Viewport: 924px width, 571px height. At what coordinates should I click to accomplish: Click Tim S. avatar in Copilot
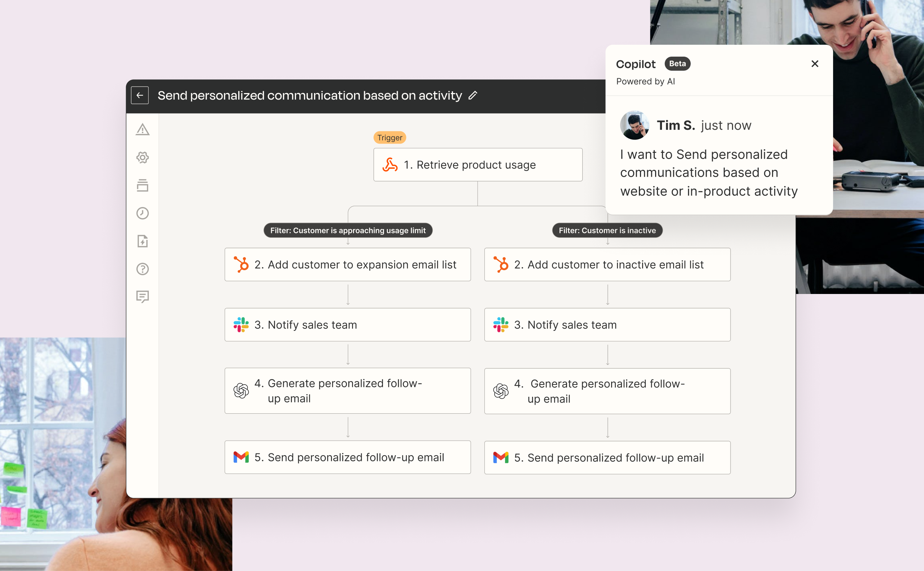point(634,126)
